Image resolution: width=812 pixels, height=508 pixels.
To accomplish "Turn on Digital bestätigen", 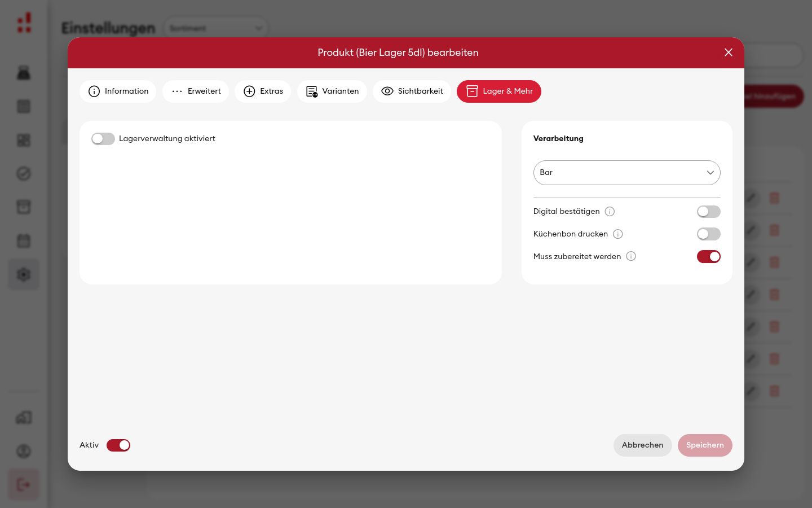I will click(709, 212).
